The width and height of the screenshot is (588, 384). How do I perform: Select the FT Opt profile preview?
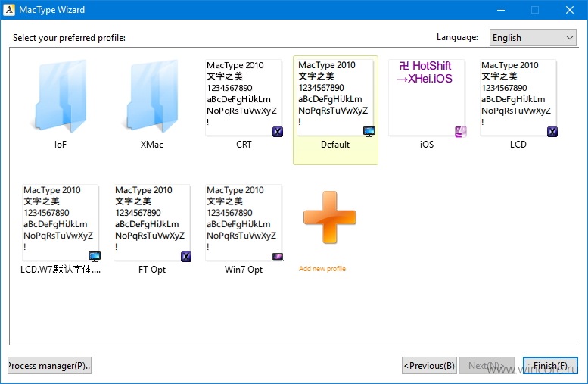(x=152, y=222)
